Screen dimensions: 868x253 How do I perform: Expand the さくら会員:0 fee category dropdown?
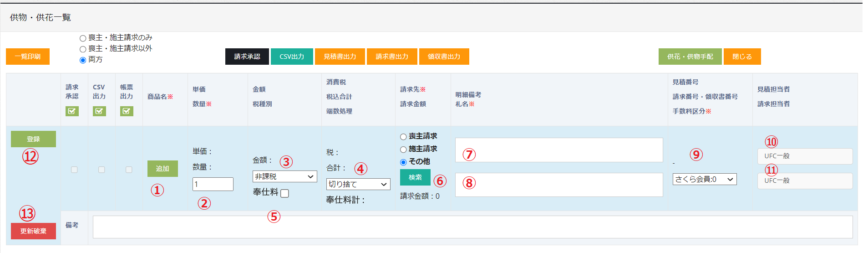point(704,179)
